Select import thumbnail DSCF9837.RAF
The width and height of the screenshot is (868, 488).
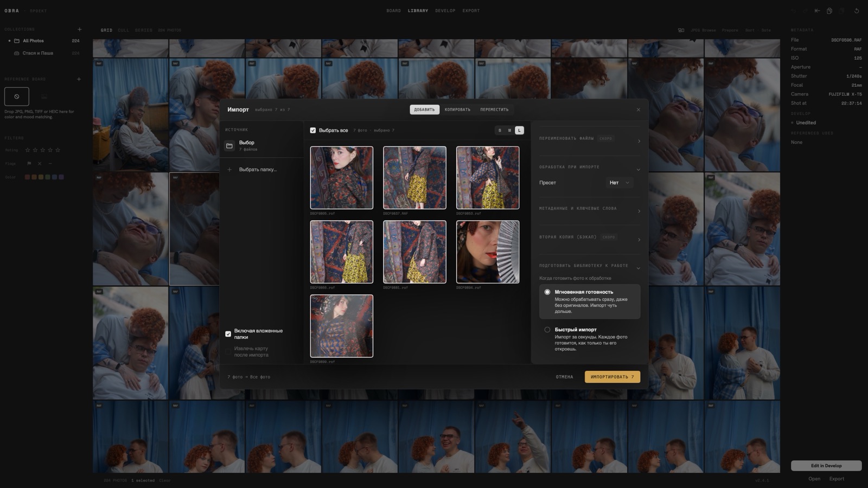tap(414, 178)
